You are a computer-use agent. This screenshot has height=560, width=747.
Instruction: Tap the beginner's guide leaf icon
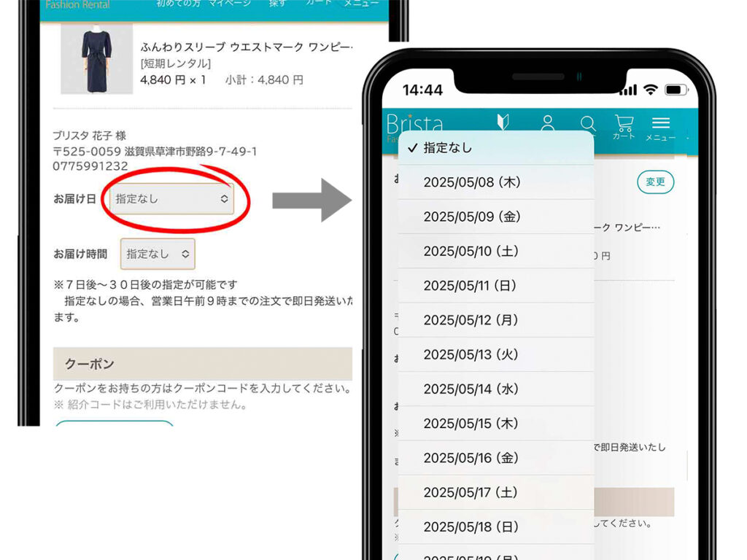pyautogui.click(x=502, y=122)
